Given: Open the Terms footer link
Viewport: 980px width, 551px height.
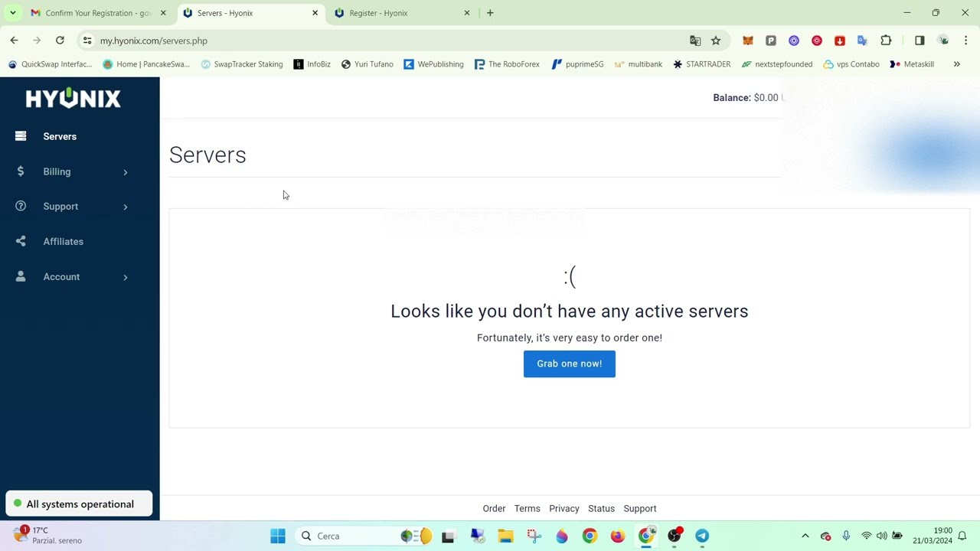Looking at the screenshot, I should pyautogui.click(x=527, y=509).
